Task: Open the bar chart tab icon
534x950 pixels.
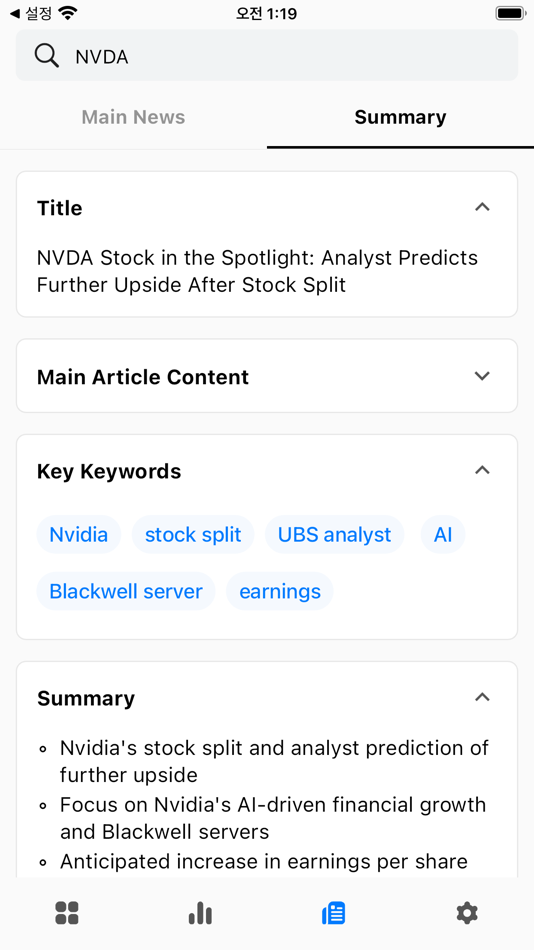Action: tap(200, 912)
